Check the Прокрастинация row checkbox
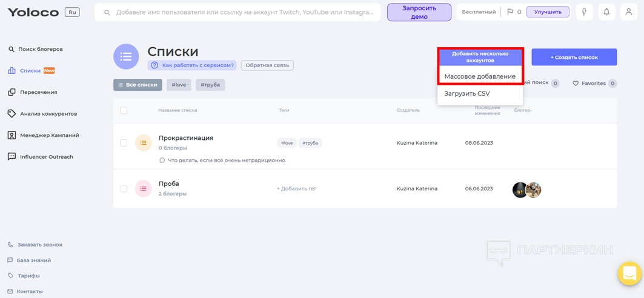This screenshot has width=644, height=298. [x=124, y=143]
